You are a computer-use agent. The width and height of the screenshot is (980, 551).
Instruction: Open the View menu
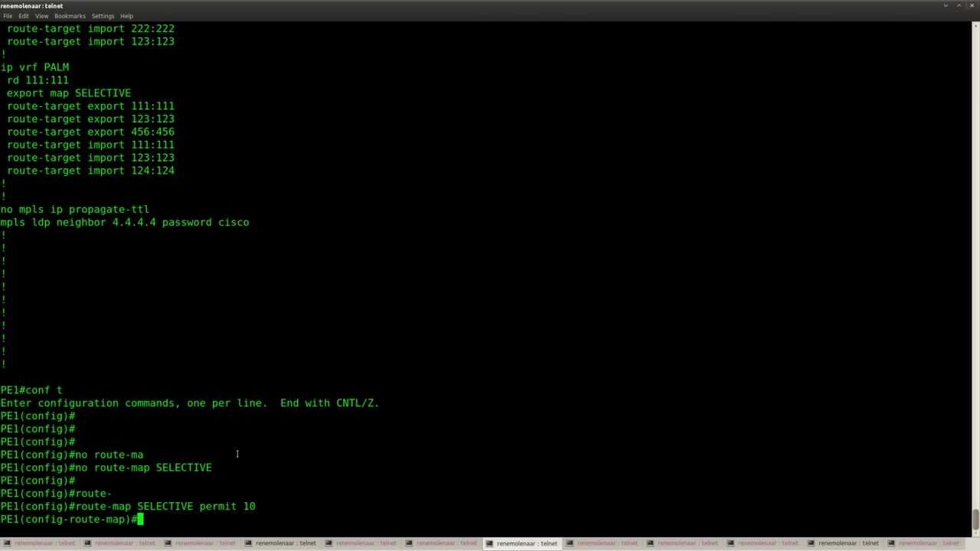pyautogui.click(x=41, y=16)
